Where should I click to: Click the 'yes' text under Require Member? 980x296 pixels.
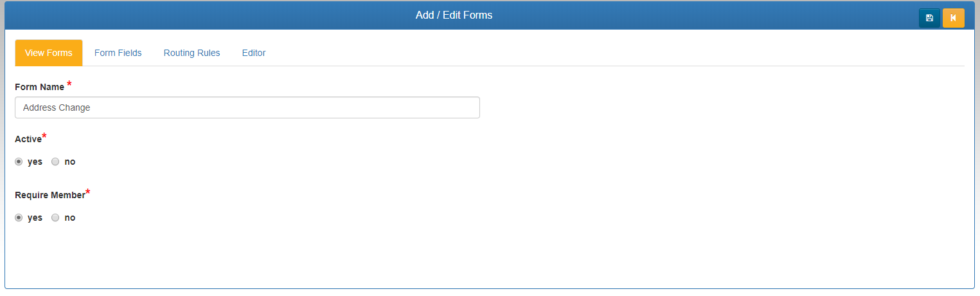tap(35, 218)
